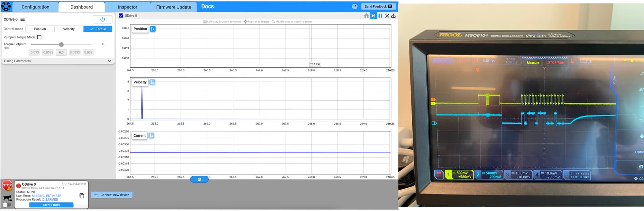644x211 pixels.
Task: Switch to the Configuration tab
Action: 35,7
